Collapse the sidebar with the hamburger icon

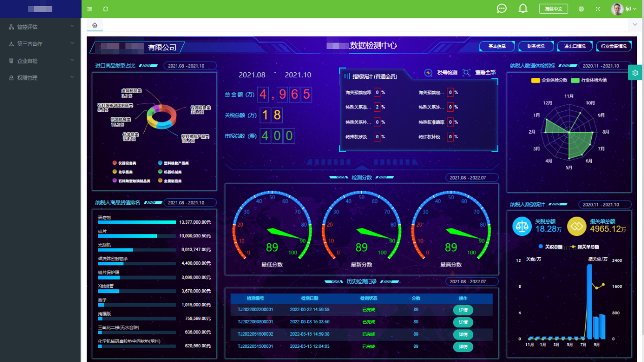[89, 9]
